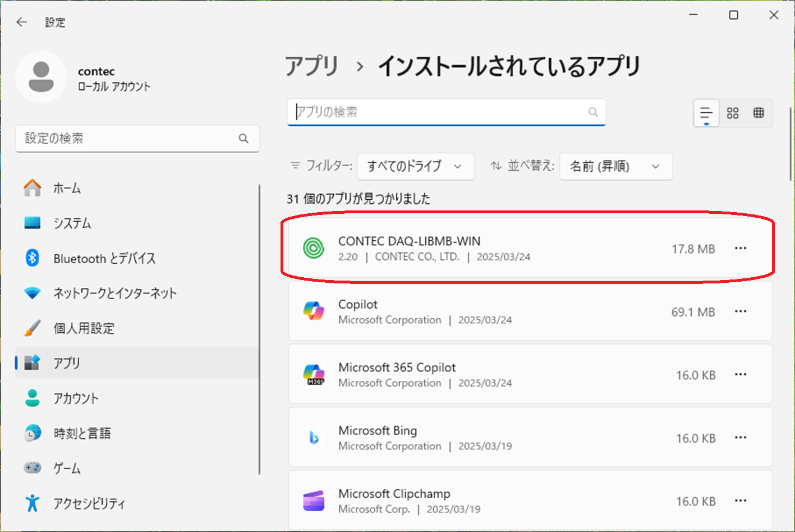Click the CONTEC DAQ-LIBMB-WIN app name
Screen dimensions: 795x532
click(409, 241)
